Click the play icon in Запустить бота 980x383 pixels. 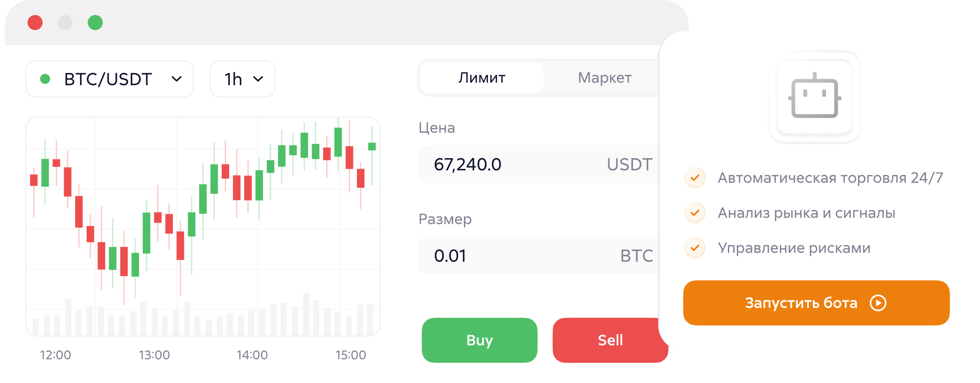[x=878, y=303]
